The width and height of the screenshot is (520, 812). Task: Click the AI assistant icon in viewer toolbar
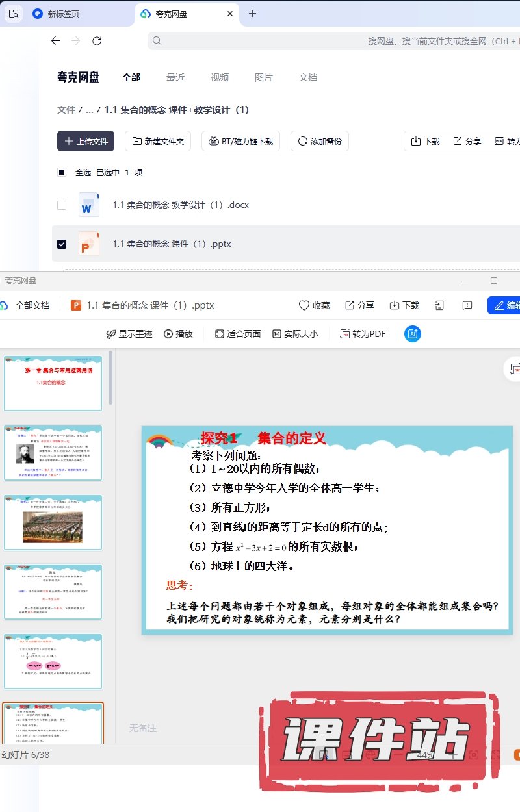412,334
